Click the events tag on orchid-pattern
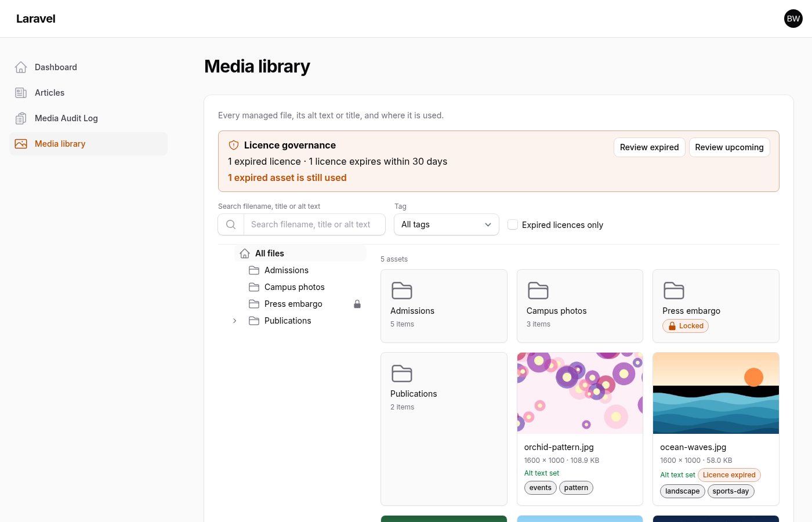812x522 pixels. [x=541, y=488]
